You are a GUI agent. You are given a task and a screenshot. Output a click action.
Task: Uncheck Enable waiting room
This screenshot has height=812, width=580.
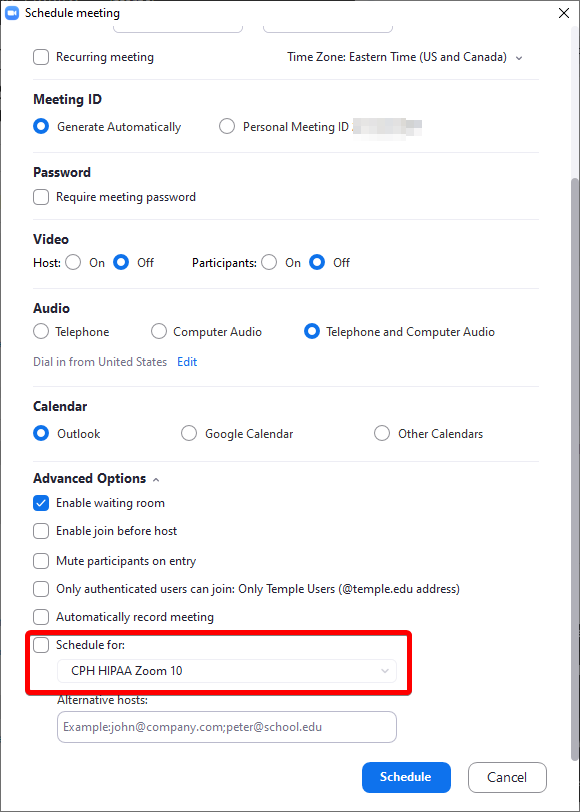point(41,503)
